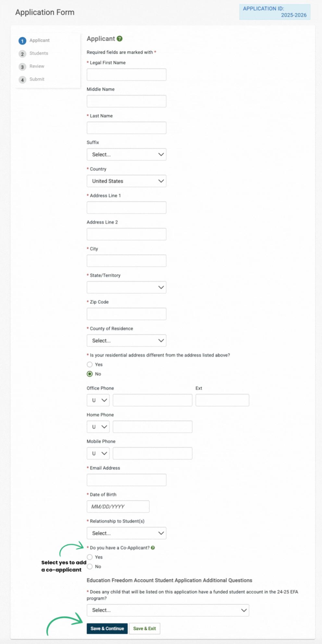Navigate to the Review step in sidebar
322x644 pixels.
click(37, 66)
